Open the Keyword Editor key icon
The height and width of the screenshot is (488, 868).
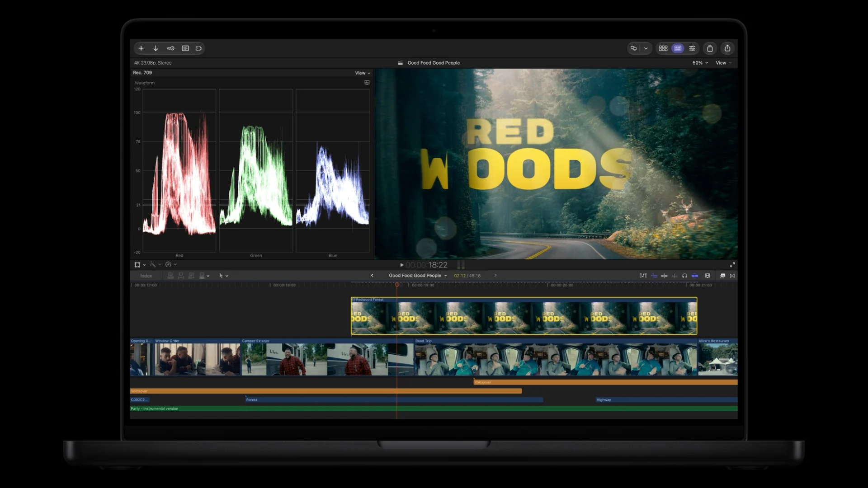point(170,48)
